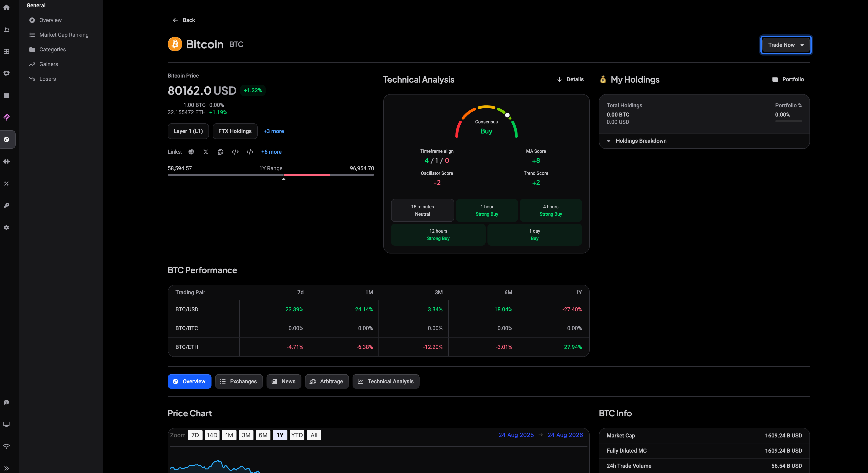Screen dimensions: 868x473
Task: Set chart zoom to 1Y
Action: 280,435
